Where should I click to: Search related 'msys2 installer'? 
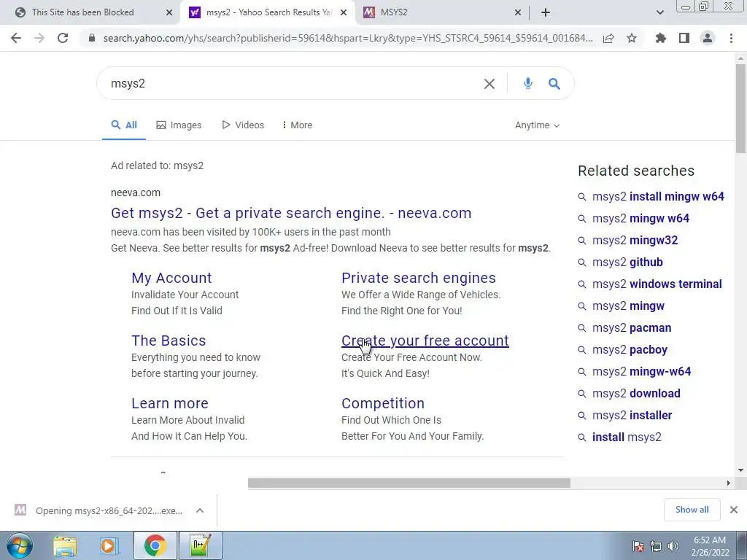coord(632,416)
